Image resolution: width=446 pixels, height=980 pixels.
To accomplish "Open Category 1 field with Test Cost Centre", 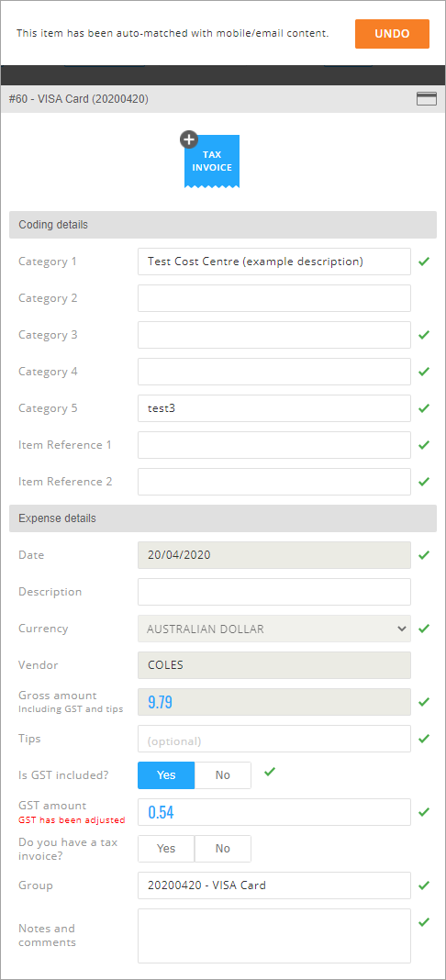I will tap(274, 262).
